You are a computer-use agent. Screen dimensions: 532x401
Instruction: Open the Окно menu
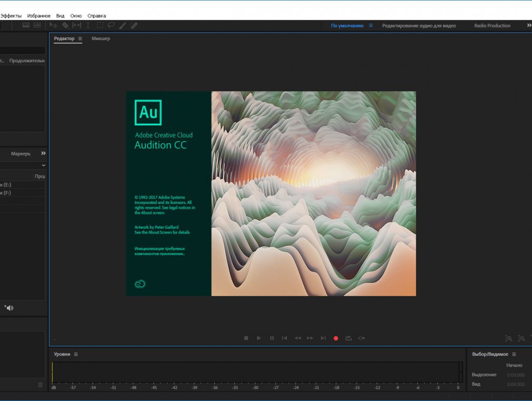(76, 16)
